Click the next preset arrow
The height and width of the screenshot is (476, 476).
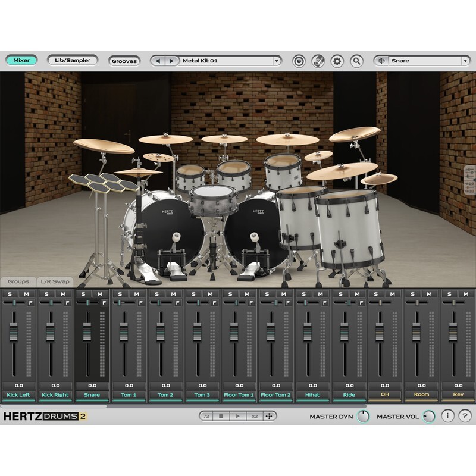tap(171, 60)
